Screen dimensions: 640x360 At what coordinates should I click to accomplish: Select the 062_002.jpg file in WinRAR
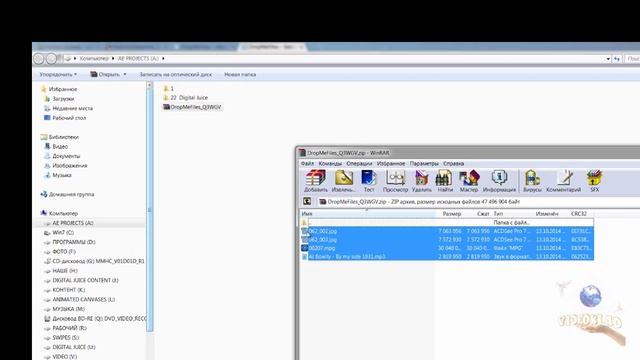coord(447,231)
